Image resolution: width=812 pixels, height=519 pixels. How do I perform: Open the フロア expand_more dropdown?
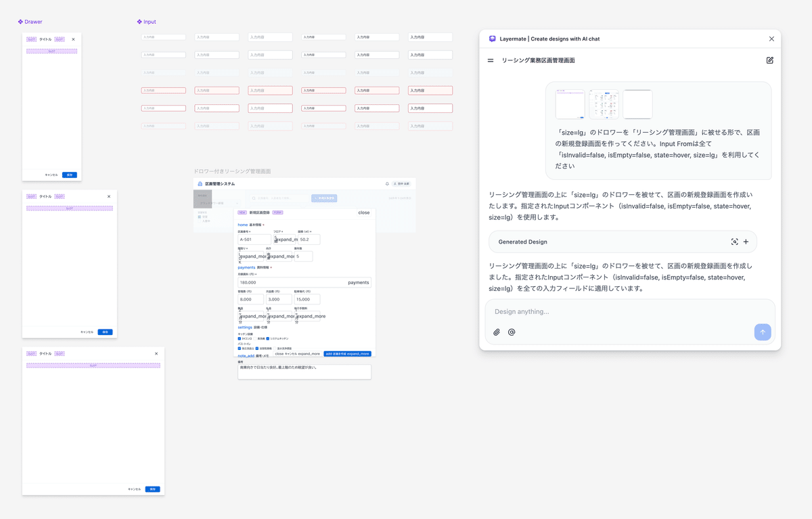(x=284, y=240)
